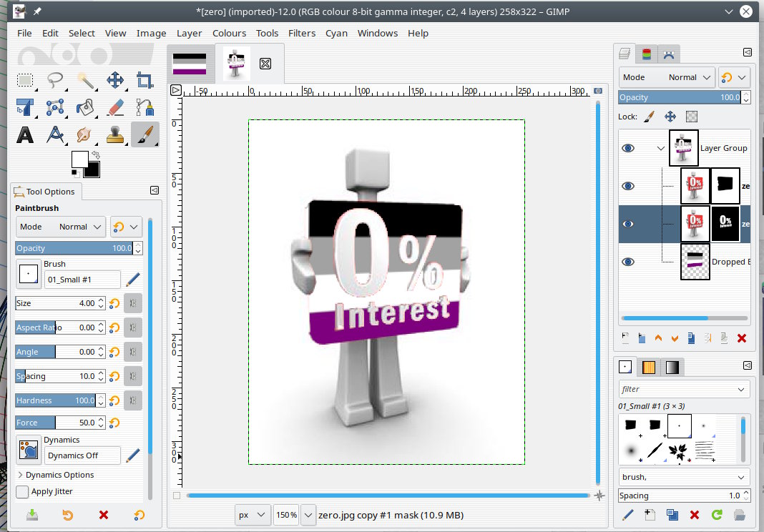This screenshot has height=532, width=764.
Task: Choose the Eraser tool
Action: (x=114, y=107)
